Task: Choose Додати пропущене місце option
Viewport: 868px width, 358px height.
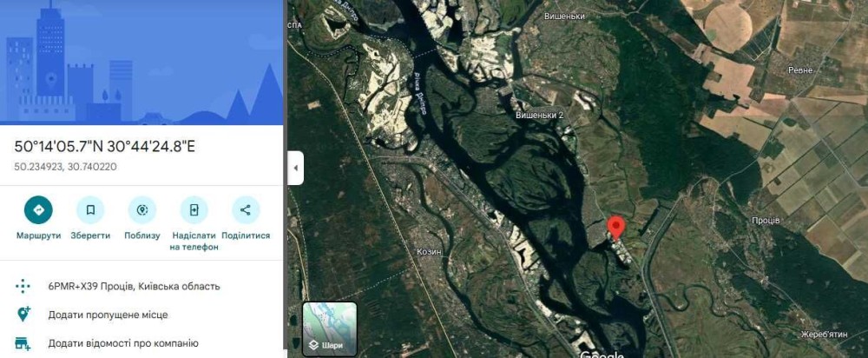Action: point(108,315)
